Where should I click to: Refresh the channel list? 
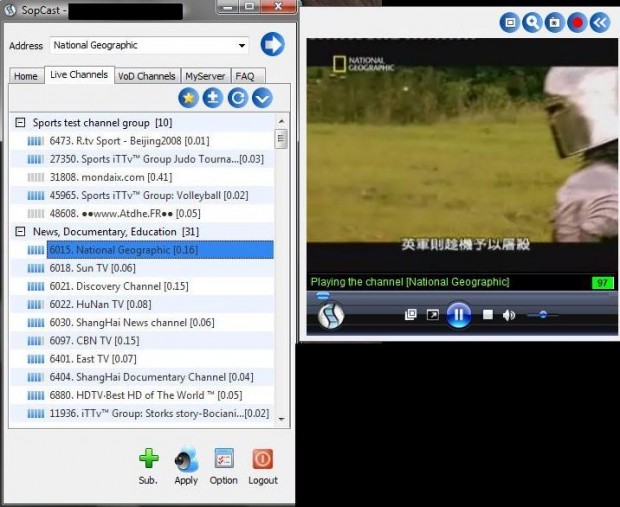238,98
